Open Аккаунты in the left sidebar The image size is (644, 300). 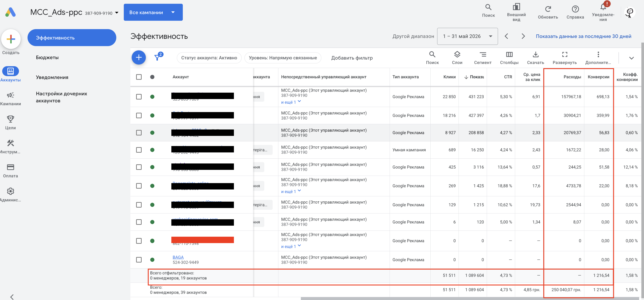point(11,74)
